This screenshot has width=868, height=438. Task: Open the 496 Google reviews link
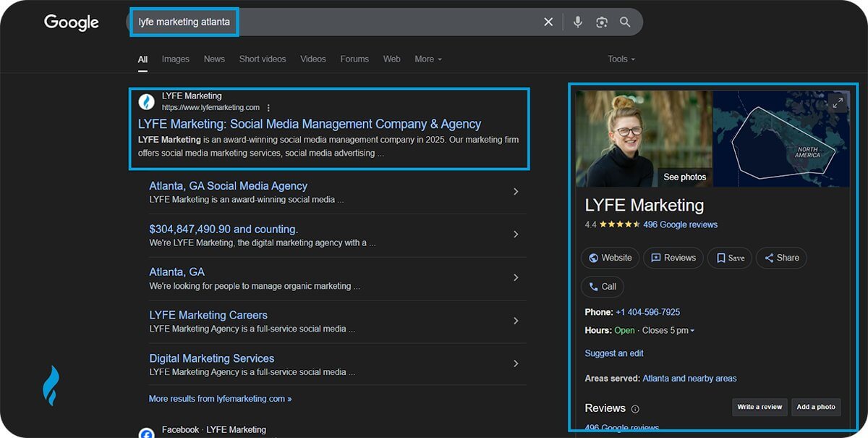[680, 224]
